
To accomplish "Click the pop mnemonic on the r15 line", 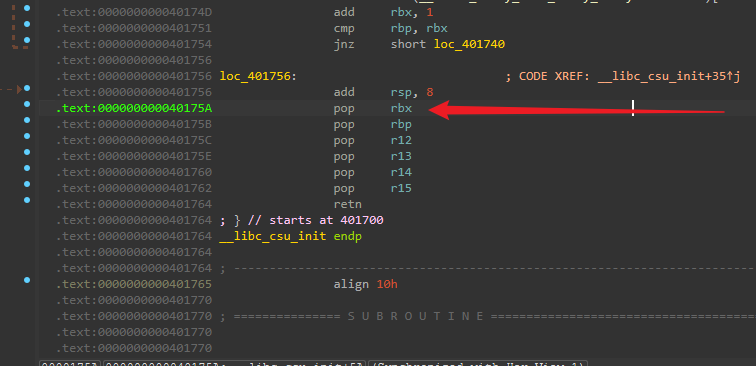I will [x=344, y=188].
